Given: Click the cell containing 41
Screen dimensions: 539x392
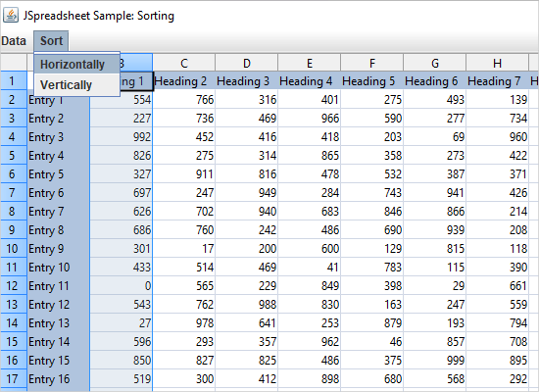Looking at the screenshot, I should [310, 268].
